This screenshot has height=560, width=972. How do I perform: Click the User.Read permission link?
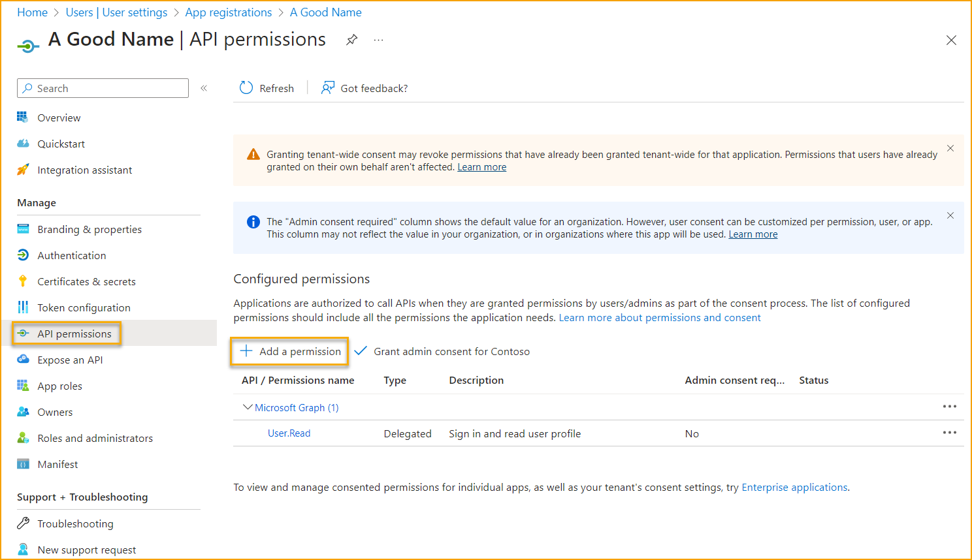tap(289, 433)
